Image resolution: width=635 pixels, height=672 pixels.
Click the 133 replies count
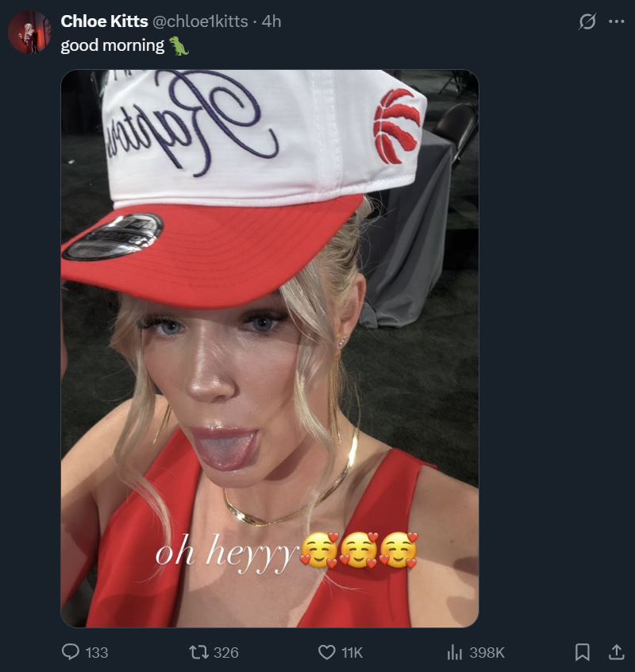pyautogui.click(x=97, y=652)
